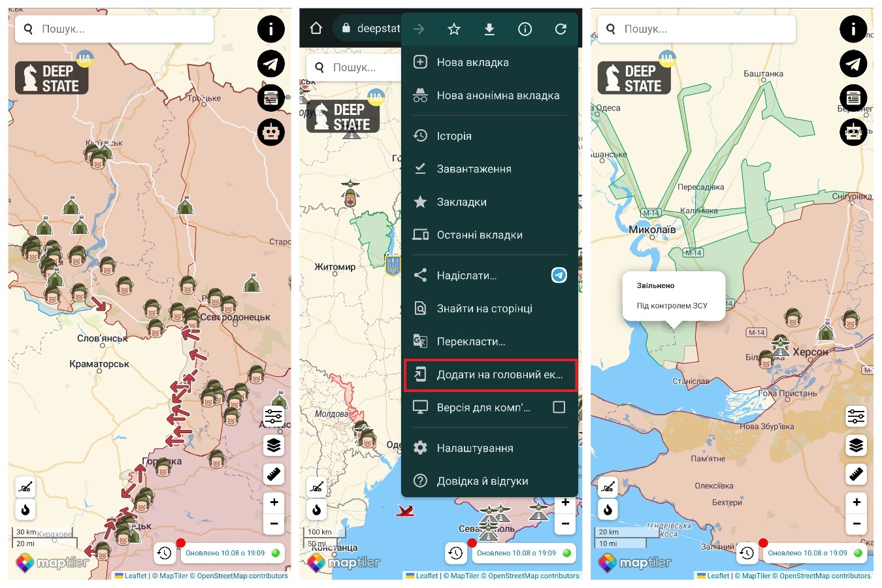Select 'Знайти на сторінці' menu item
The height and width of the screenshot is (588, 882).
coord(490,308)
